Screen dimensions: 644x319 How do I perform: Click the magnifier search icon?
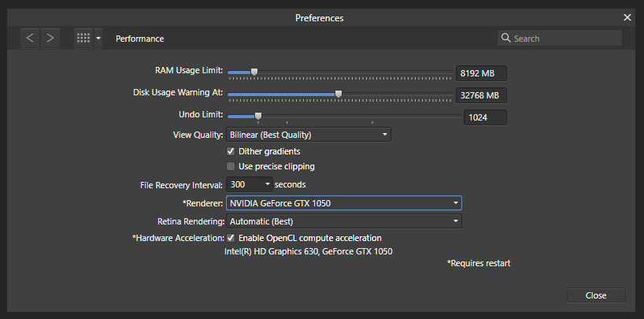[x=506, y=39]
